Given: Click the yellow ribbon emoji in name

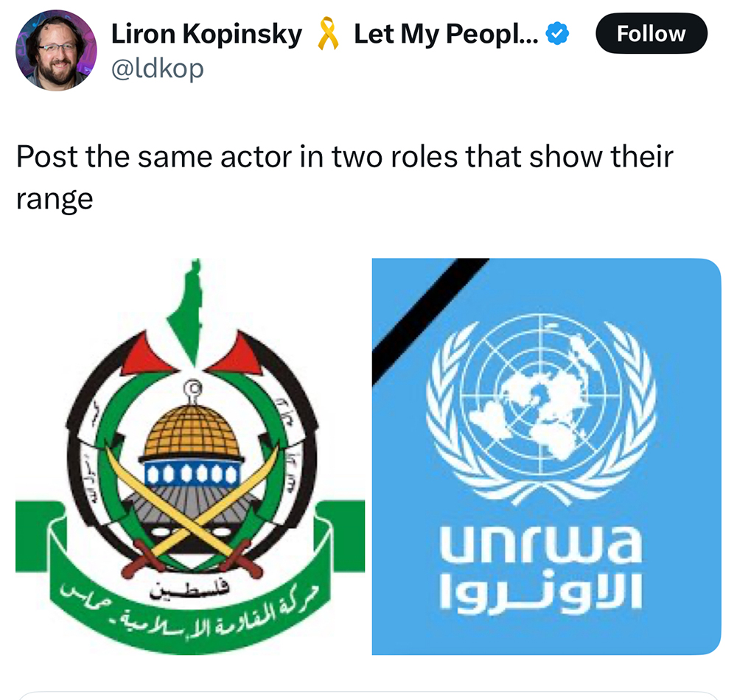Looking at the screenshot, I should click(x=328, y=34).
